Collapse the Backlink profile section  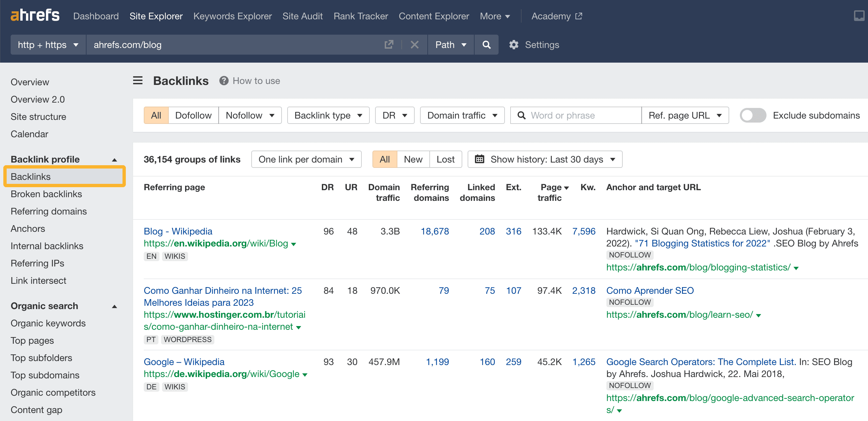click(114, 160)
